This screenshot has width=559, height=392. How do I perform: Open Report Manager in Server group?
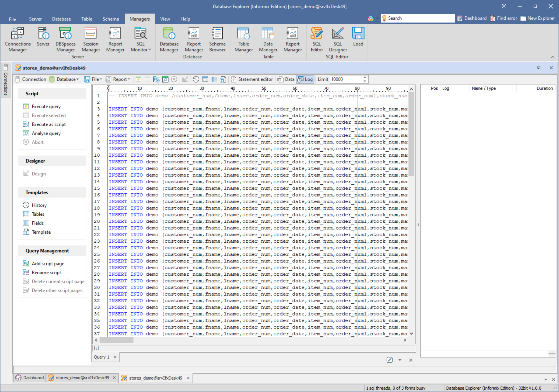point(115,40)
